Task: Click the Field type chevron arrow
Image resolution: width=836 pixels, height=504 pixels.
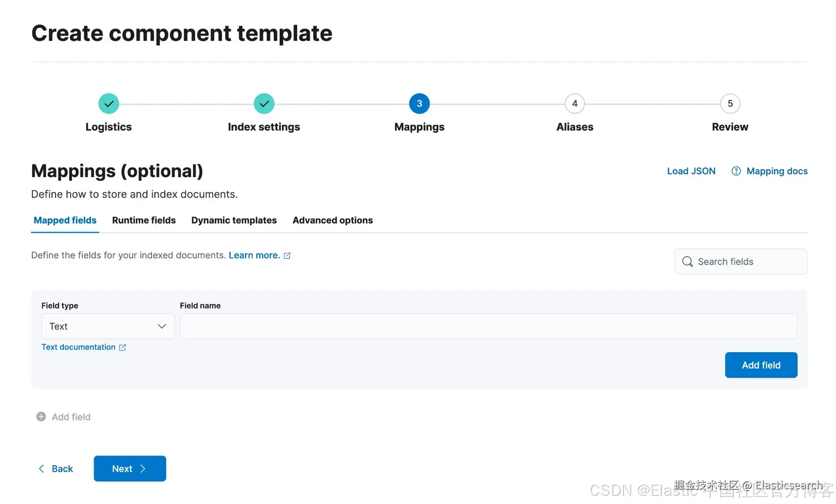Action: pos(162,326)
